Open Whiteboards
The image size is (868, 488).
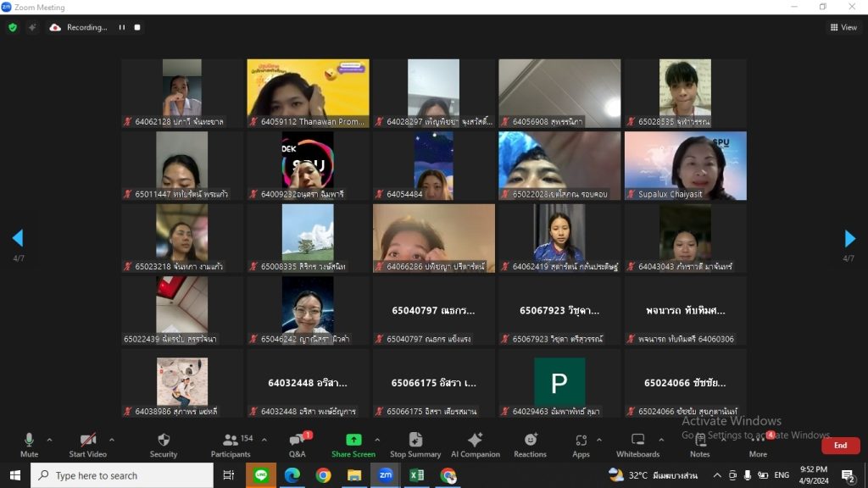point(637,445)
